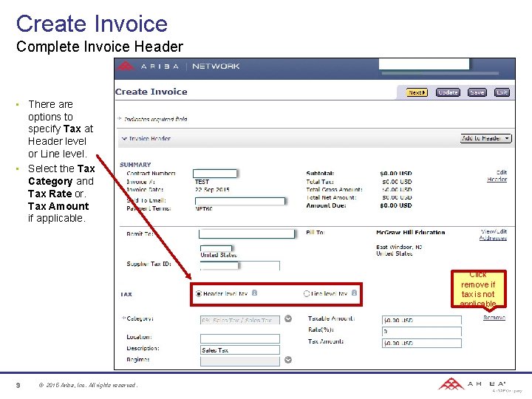Viewport: 532px width, 399px height.
Task: Click the Supplier Tax ID field
Action: [x=239, y=265]
